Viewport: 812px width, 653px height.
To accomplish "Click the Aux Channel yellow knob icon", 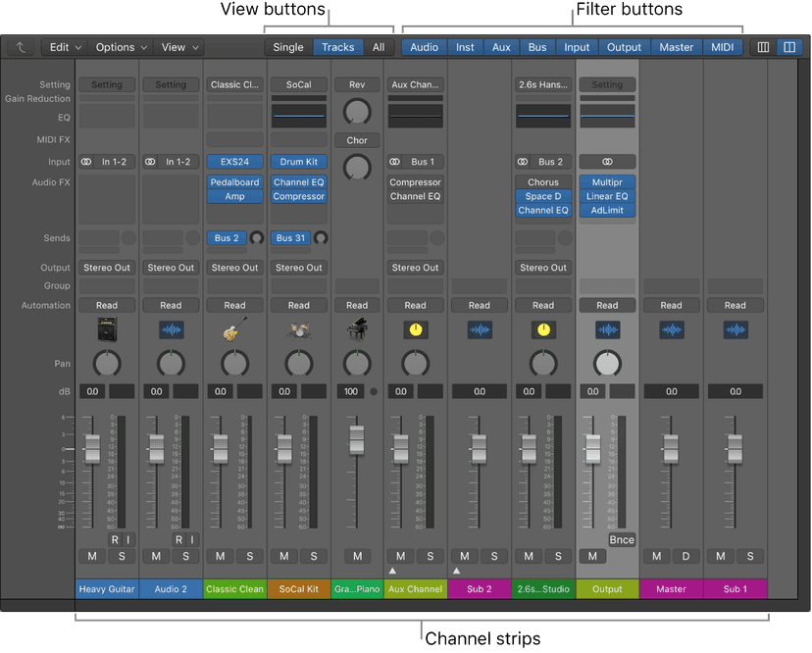I will (416, 329).
